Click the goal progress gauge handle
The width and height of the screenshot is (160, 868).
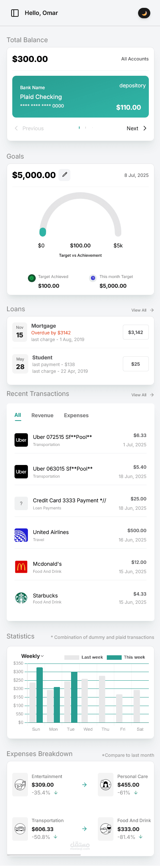pos(43,232)
